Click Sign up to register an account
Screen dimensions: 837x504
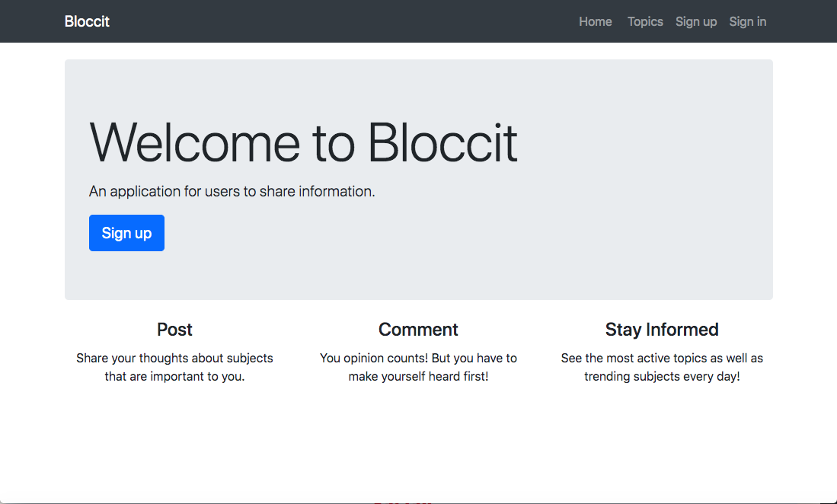point(126,233)
